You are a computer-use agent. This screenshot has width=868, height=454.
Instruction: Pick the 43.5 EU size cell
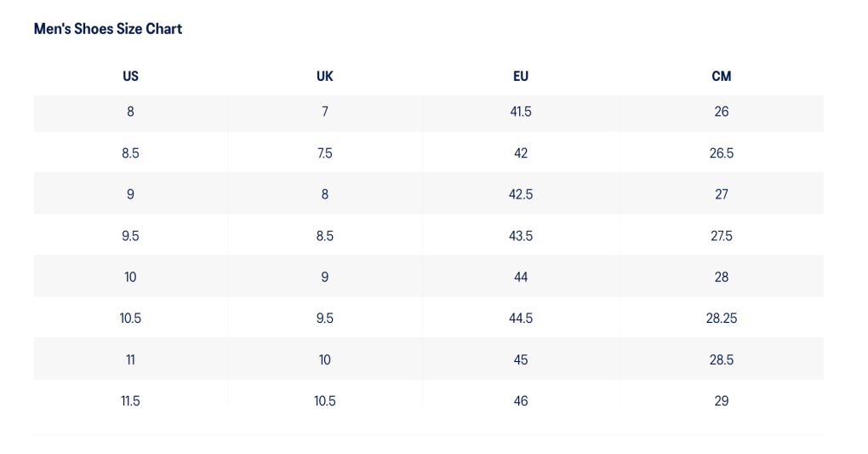point(521,236)
